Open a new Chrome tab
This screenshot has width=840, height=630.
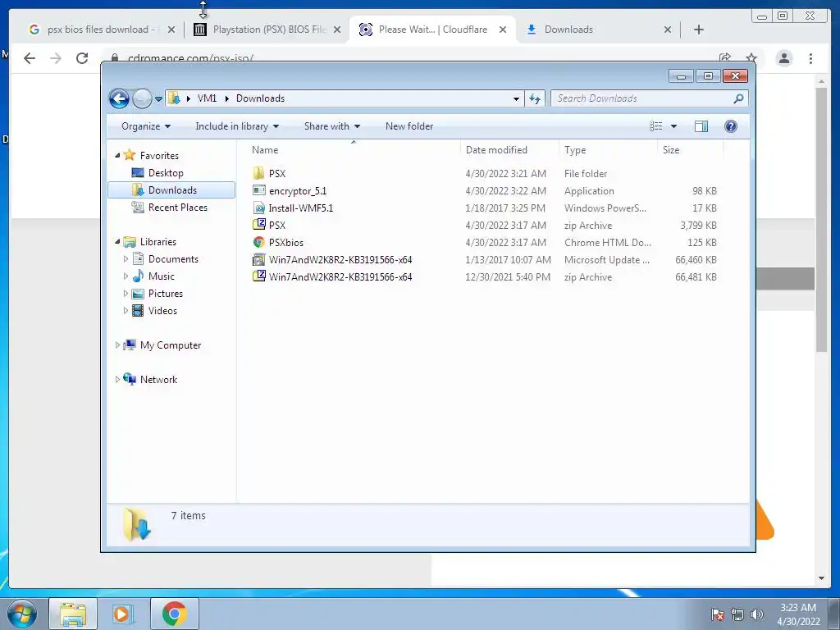[699, 30]
